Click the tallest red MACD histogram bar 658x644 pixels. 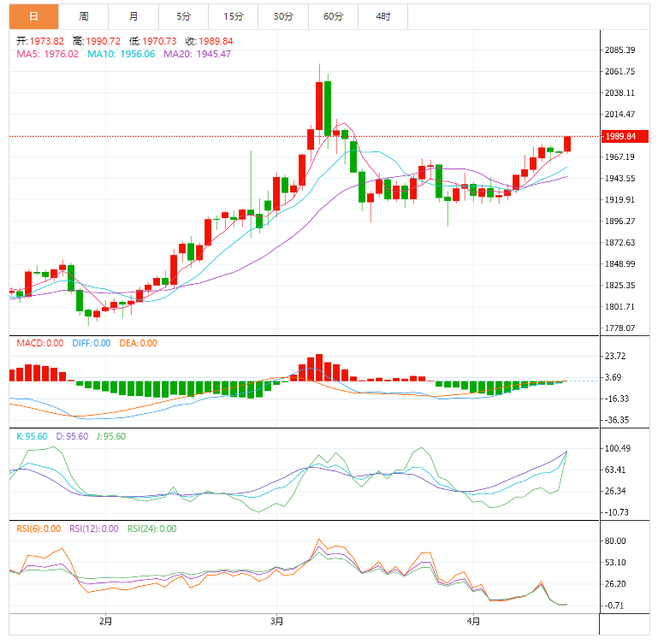(319, 368)
